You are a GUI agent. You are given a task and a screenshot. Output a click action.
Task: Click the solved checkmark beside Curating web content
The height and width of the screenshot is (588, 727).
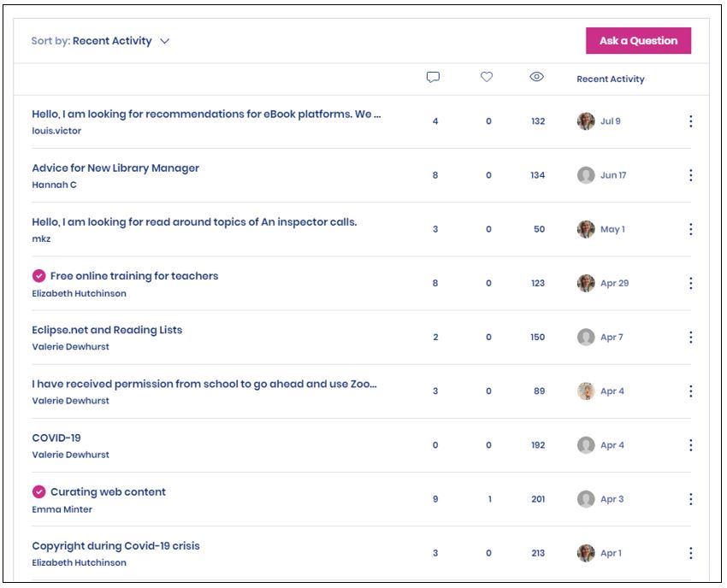(x=38, y=492)
